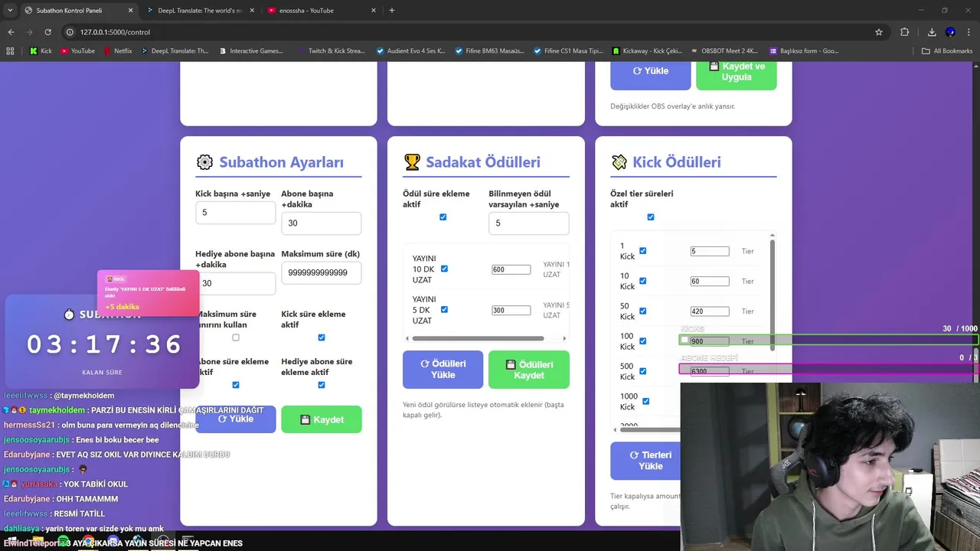Screen dimensions: 980x551
Task: Bookmark this page with the star icon
Action: (879, 32)
